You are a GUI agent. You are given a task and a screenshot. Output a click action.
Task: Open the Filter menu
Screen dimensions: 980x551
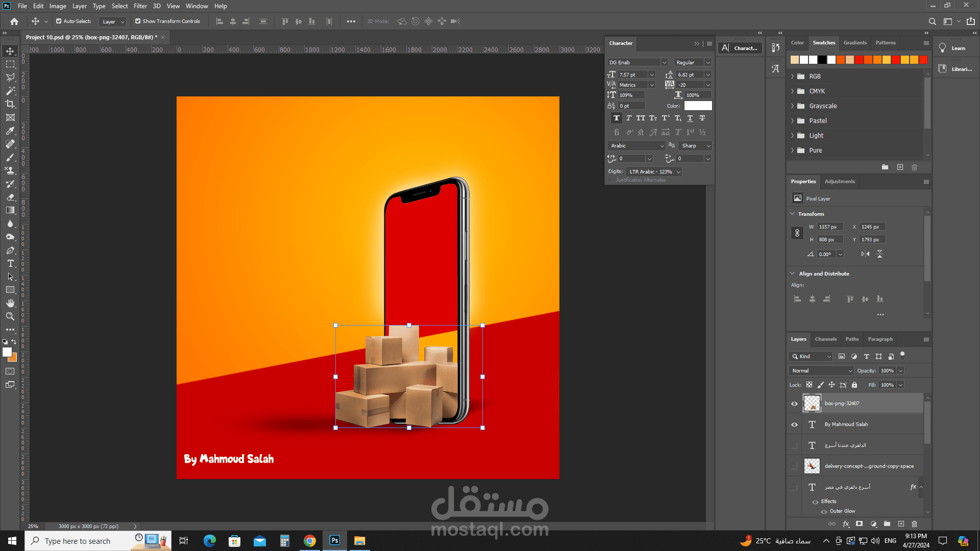pos(140,6)
